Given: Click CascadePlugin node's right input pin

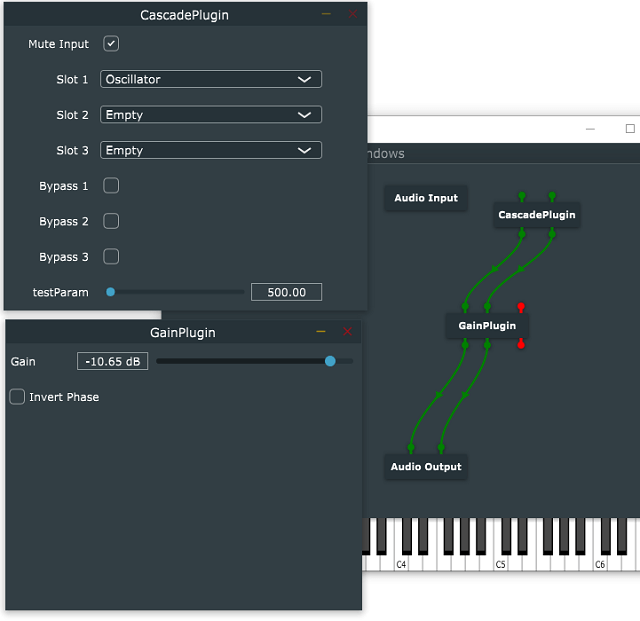Looking at the screenshot, I should [552, 196].
